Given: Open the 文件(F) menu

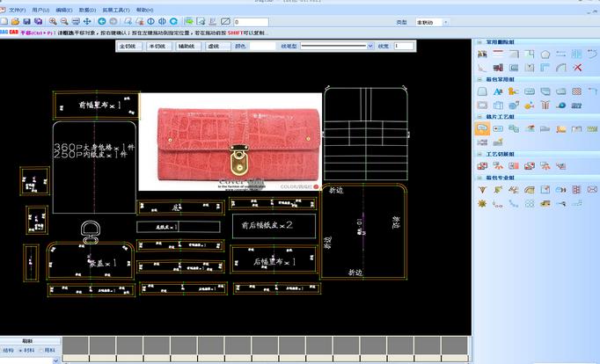Looking at the screenshot, I should pyautogui.click(x=18, y=10).
